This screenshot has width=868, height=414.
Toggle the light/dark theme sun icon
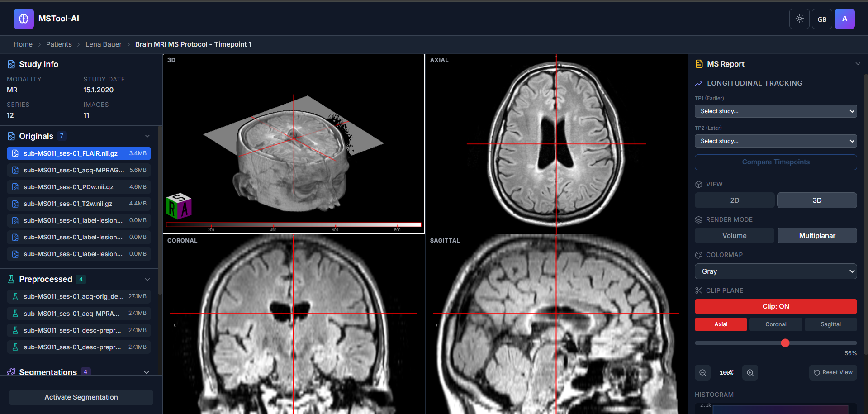799,19
